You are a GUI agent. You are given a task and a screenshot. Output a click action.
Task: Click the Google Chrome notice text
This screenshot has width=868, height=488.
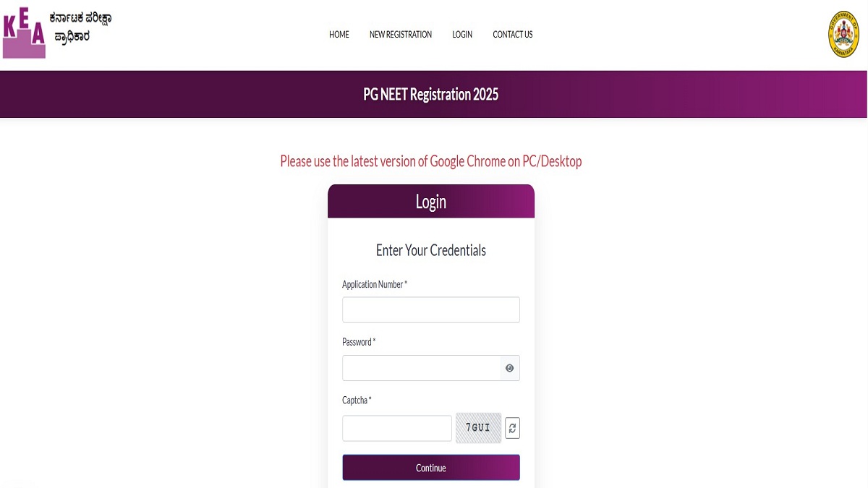(431, 161)
